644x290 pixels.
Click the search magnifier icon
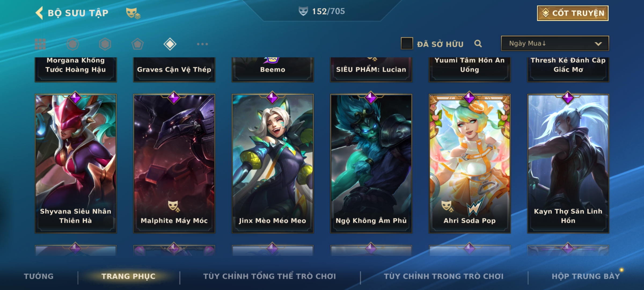click(x=478, y=44)
